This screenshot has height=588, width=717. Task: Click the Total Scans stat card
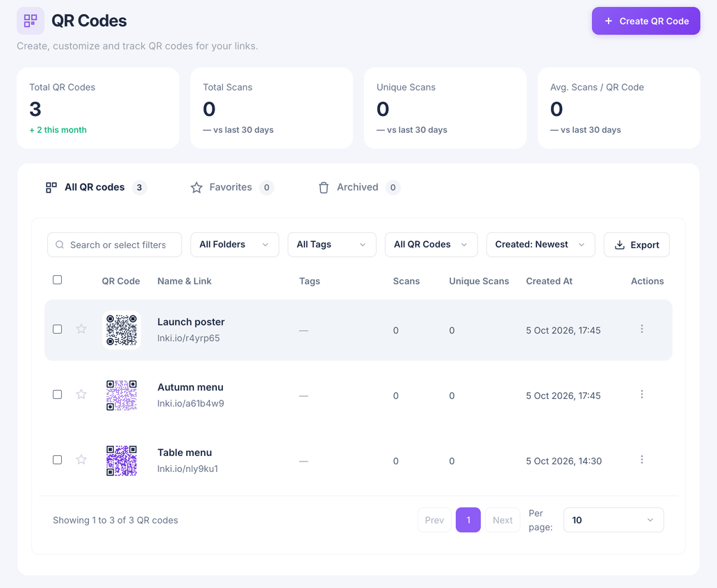pos(272,108)
